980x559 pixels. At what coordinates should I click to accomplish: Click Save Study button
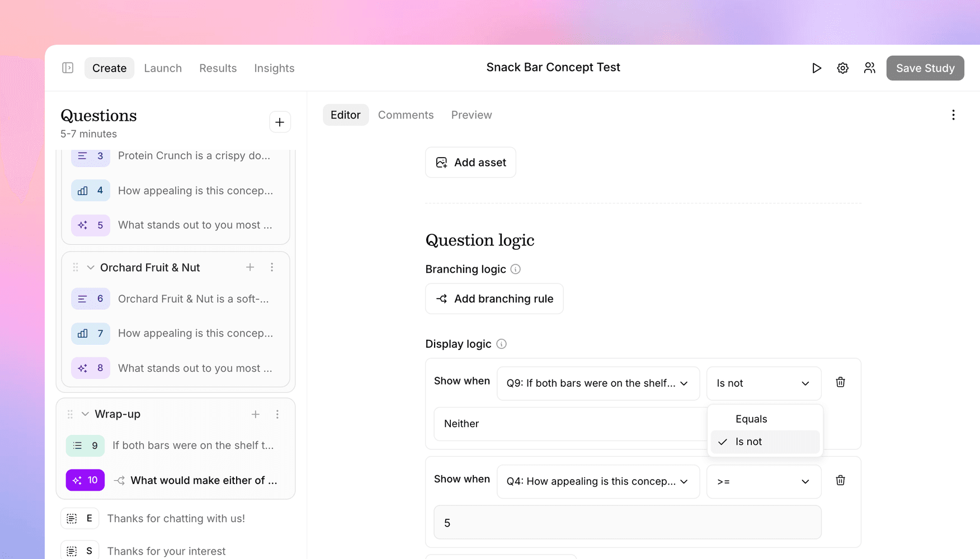pyautogui.click(x=925, y=68)
